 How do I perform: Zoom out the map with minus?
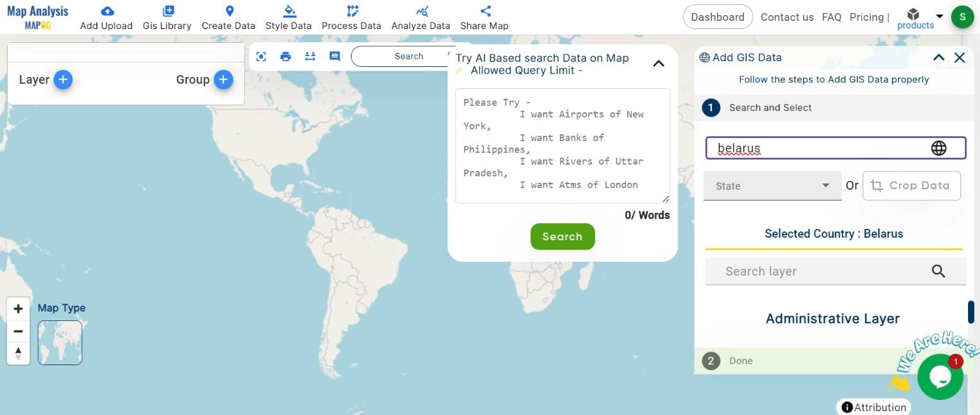click(x=18, y=331)
